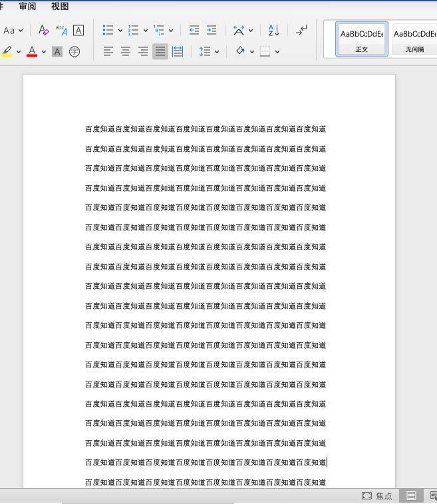Show or hide paragraph marks
This screenshot has width=437, height=504.
pyautogui.click(x=301, y=30)
